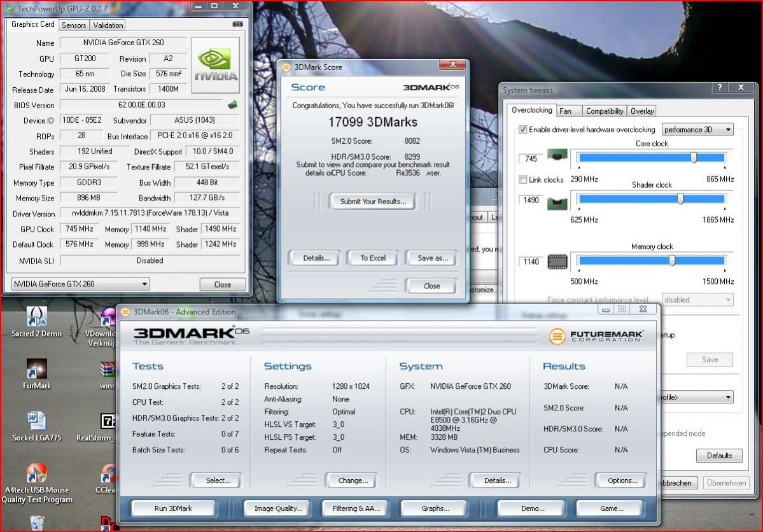Click the core clock GPU chip icon

click(x=557, y=155)
